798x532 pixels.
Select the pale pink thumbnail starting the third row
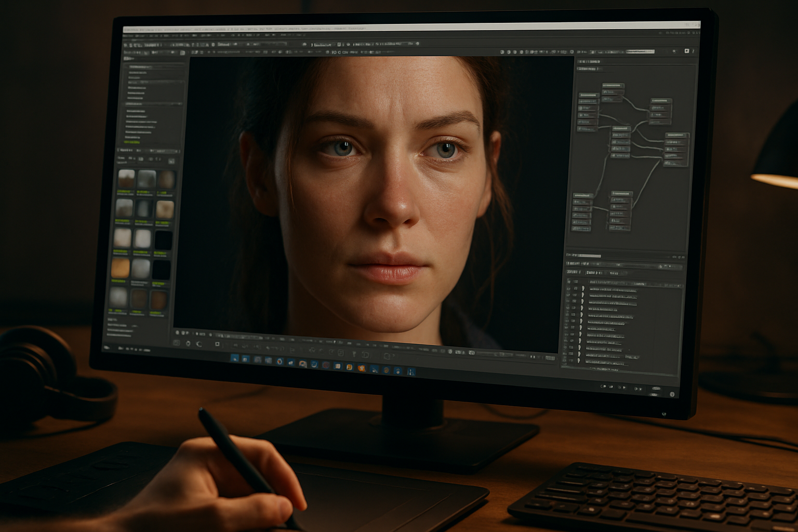coord(123,238)
